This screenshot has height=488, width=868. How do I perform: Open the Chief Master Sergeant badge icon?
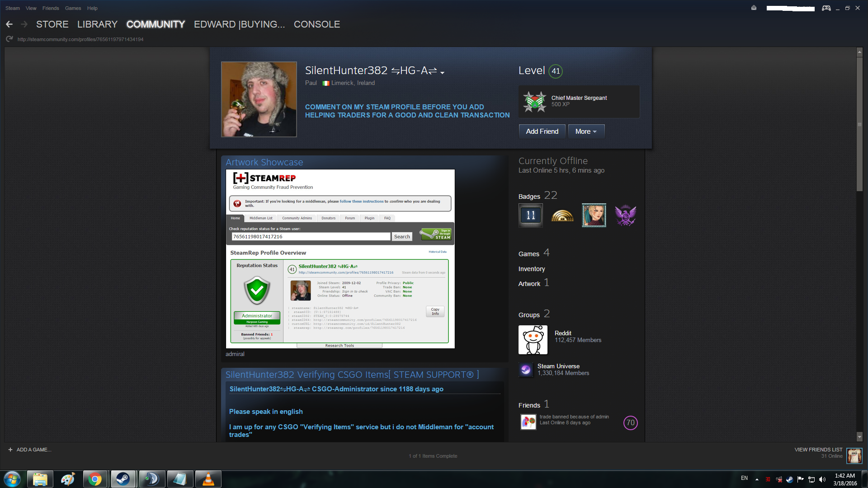point(534,102)
